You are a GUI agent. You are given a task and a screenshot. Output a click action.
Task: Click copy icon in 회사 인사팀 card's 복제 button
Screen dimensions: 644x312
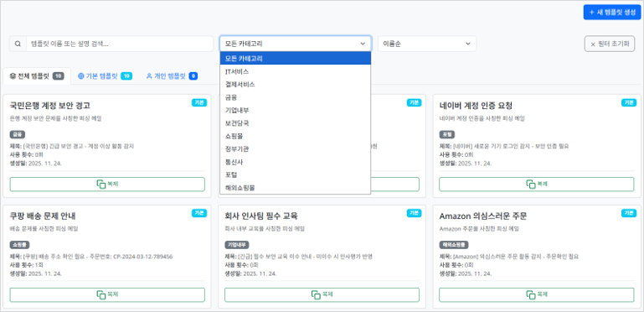316,294
